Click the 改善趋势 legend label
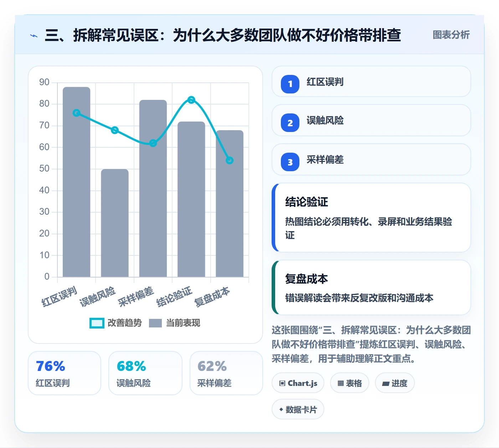 coord(125,323)
